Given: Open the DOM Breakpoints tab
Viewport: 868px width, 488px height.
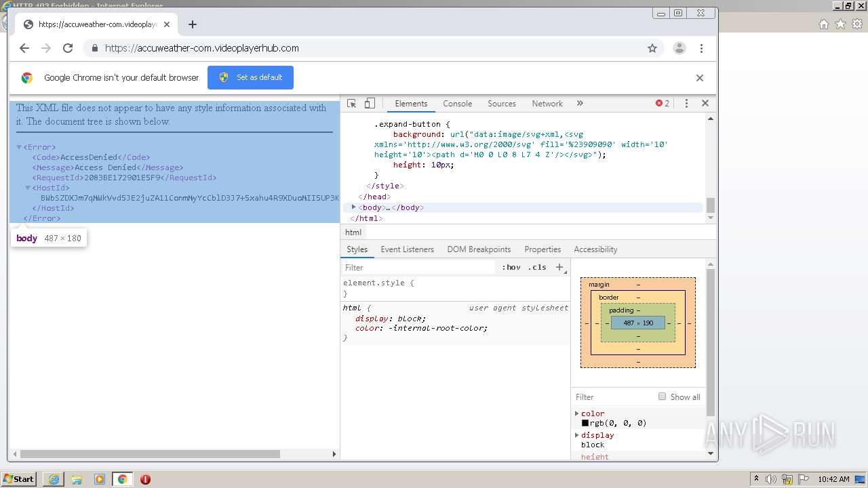Looking at the screenshot, I should click(x=479, y=249).
